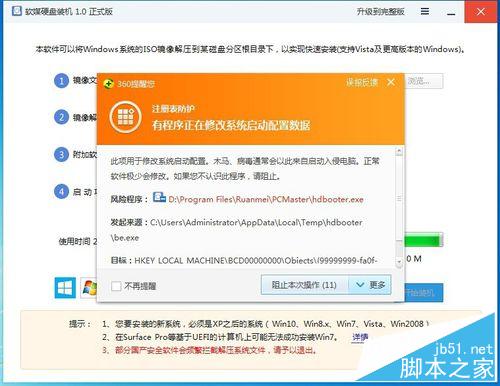Close the 360 warning popup
Image resolution: width=500 pixels, height=386 pixels.
pyautogui.click(x=391, y=82)
